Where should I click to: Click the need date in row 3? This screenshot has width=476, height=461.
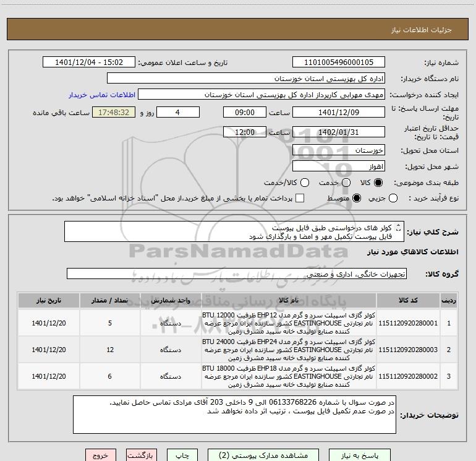tap(49, 376)
